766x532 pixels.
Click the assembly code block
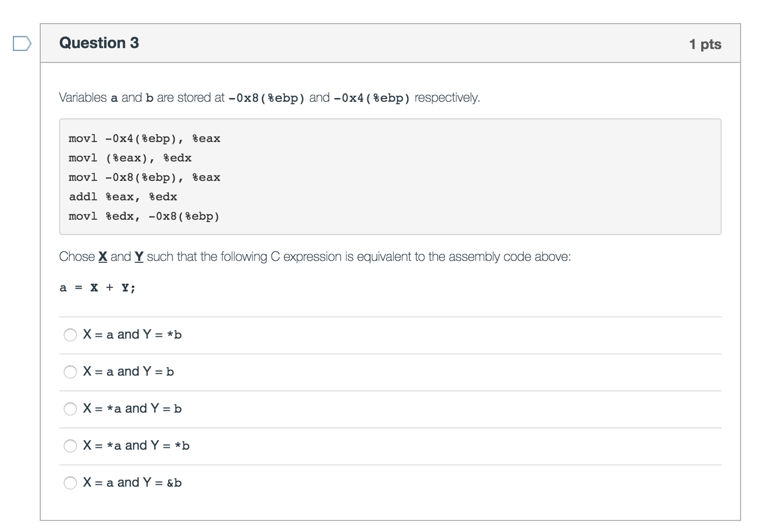[x=389, y=176]
